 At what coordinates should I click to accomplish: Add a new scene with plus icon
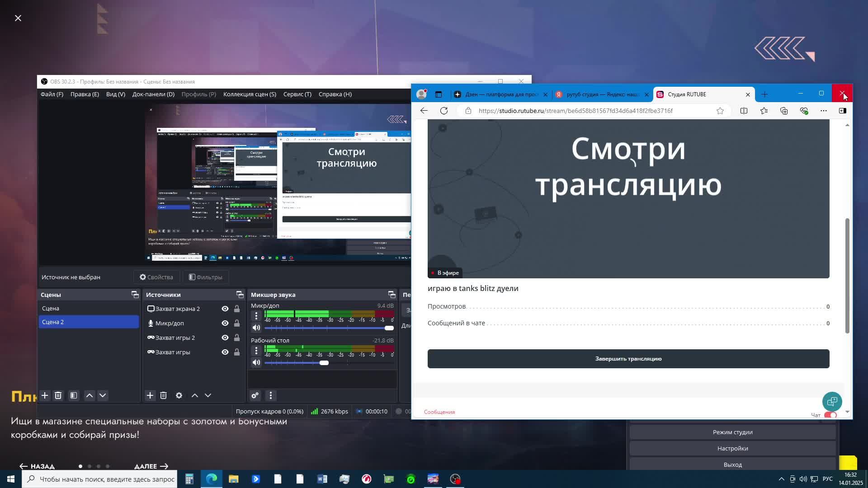tap(45, 395)
